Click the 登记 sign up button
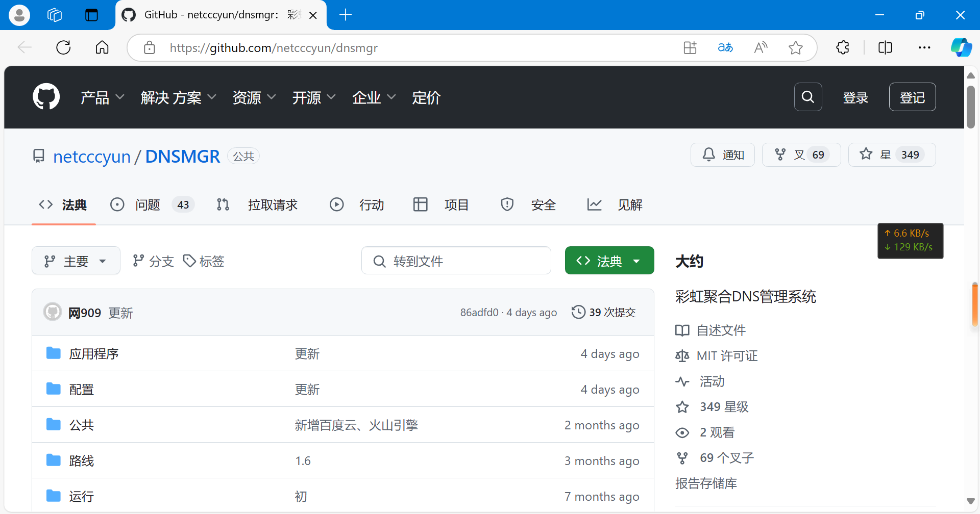The image size is (980, 514). tap(912, 97)
